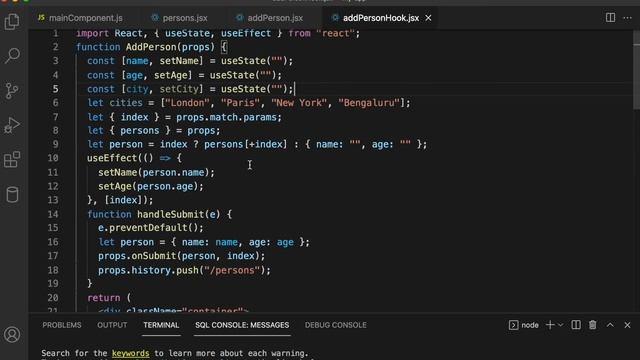Click "/persons" string in history.push
Viewport: 640px width, 360px height.
coord(232,270)
